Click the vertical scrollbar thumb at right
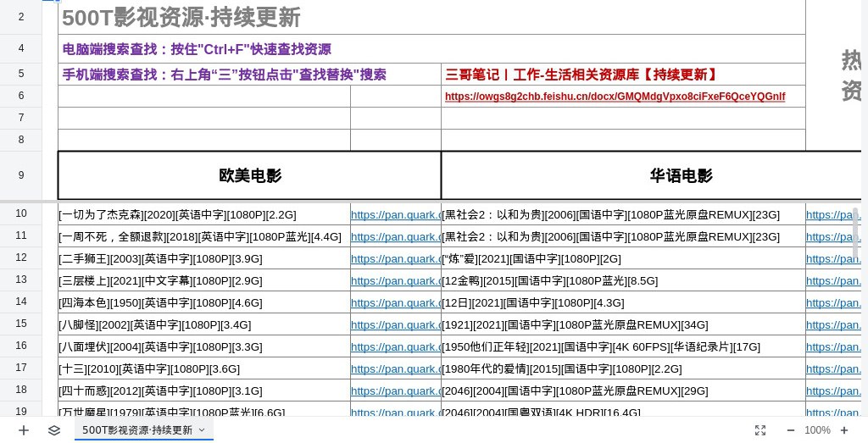Image resolution: width=868 pixels, height=443 pixels. 856,233
